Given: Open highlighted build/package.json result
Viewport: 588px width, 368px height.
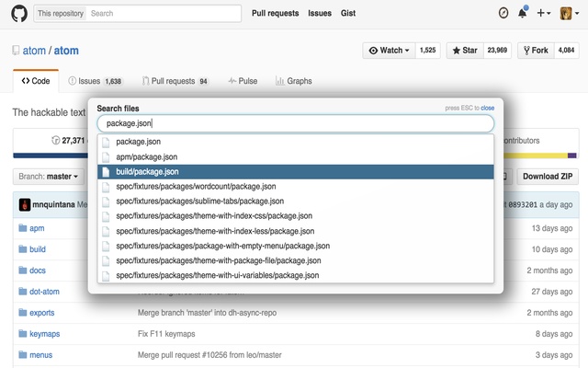Looking at the screenshot, I should point(296,172).
